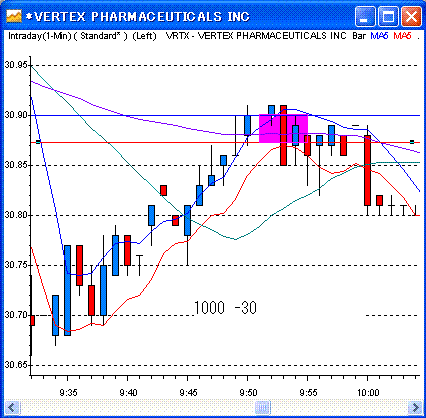Click the horizontal scrollbar thumb
This screenshot has height=418, width=426.
[263, 407]
